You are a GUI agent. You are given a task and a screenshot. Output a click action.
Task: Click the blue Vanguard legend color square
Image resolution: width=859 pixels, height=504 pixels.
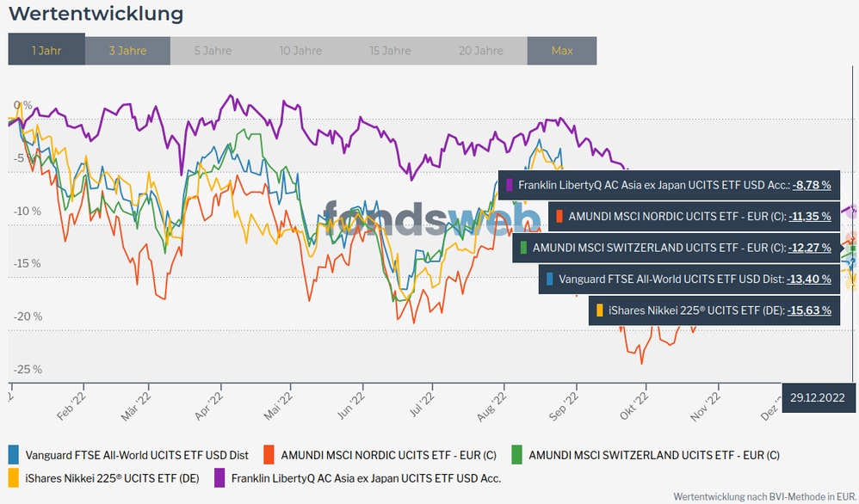click(x=14, y=455)
